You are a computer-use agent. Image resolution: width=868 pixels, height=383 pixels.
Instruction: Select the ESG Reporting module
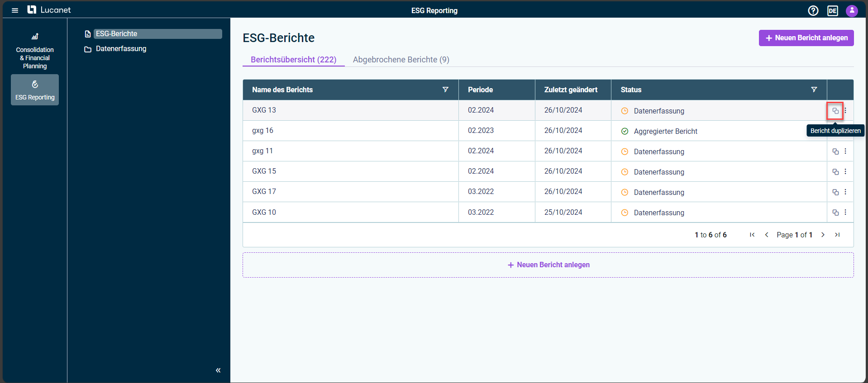click(x=35, y=90)
